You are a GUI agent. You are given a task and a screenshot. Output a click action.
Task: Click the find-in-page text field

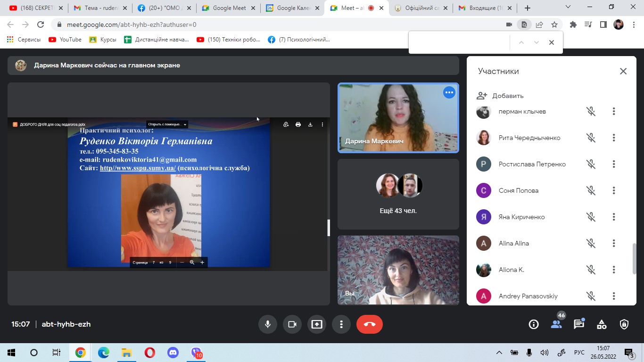[460, 42]
